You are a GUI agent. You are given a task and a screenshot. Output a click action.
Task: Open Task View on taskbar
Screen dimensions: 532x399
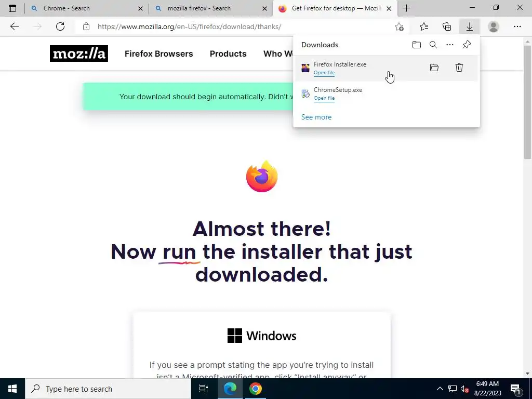pyautogui.click(x=204, y=389)
